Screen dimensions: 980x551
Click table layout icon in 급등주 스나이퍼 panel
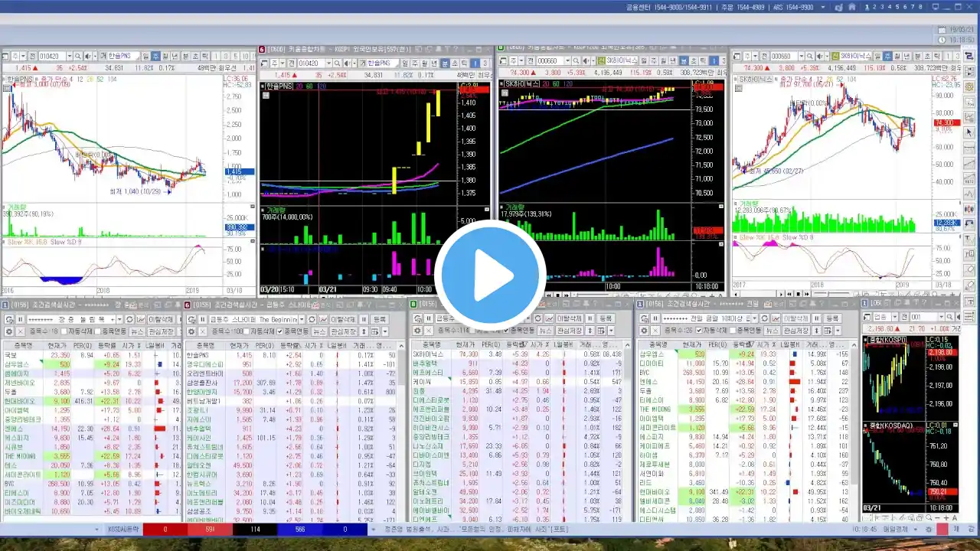375,331
